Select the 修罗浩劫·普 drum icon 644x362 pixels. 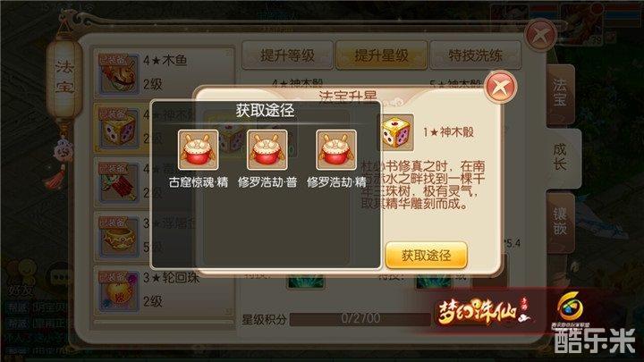click(x=267, y=150)
